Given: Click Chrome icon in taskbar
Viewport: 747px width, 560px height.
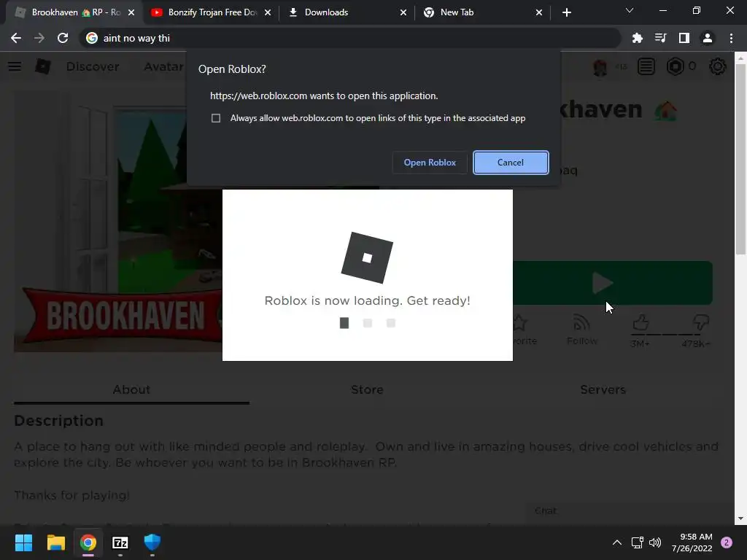Looking at the screenshot, I should point(88,542).
